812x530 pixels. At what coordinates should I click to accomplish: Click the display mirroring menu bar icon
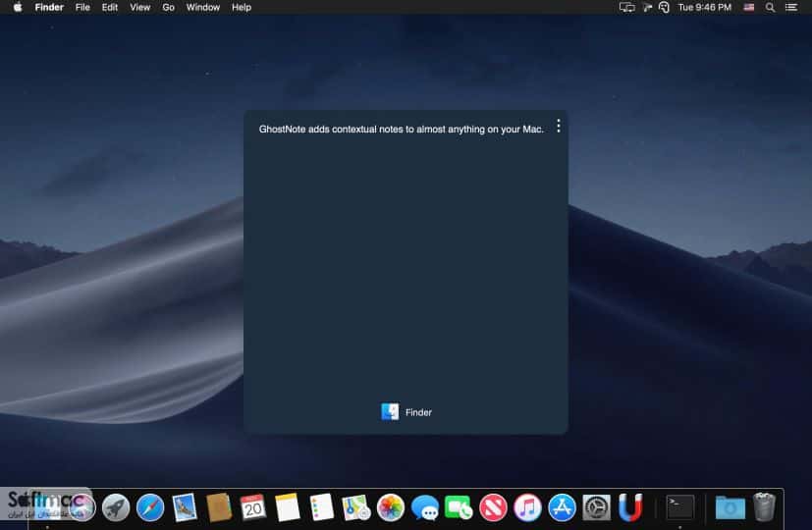point(626,7)
